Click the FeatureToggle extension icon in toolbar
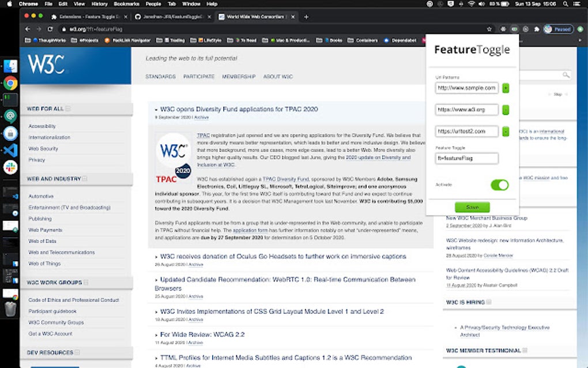 coord(514,28)
